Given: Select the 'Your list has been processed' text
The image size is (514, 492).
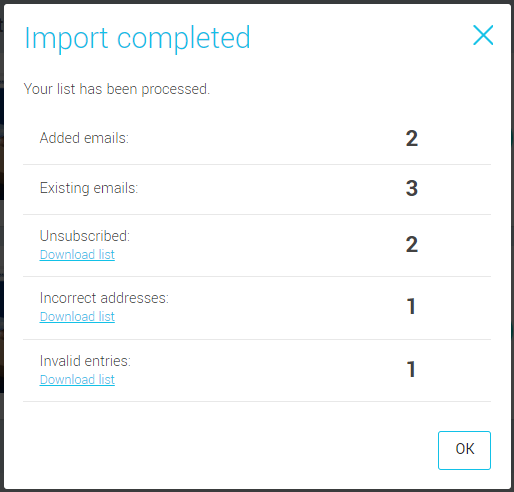Looking at the screenshot, I should 117,89.
